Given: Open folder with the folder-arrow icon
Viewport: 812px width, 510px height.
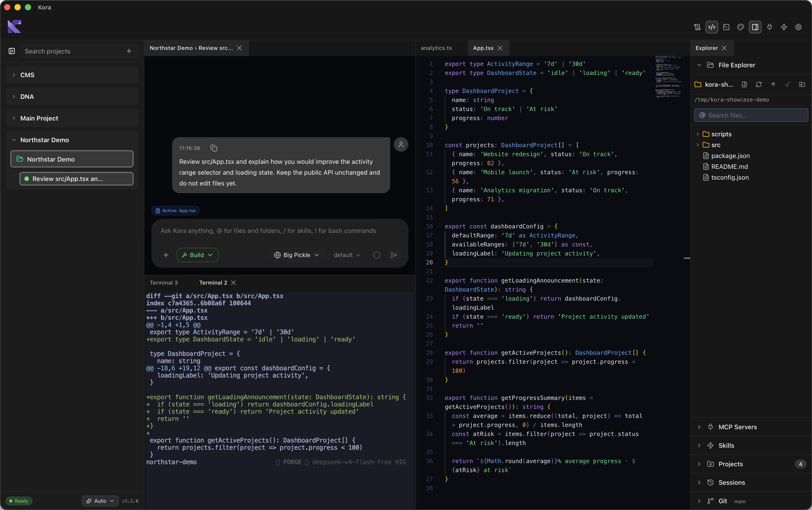Looking at the screenshot, I should pyautogui.click(x=802, y=84).
